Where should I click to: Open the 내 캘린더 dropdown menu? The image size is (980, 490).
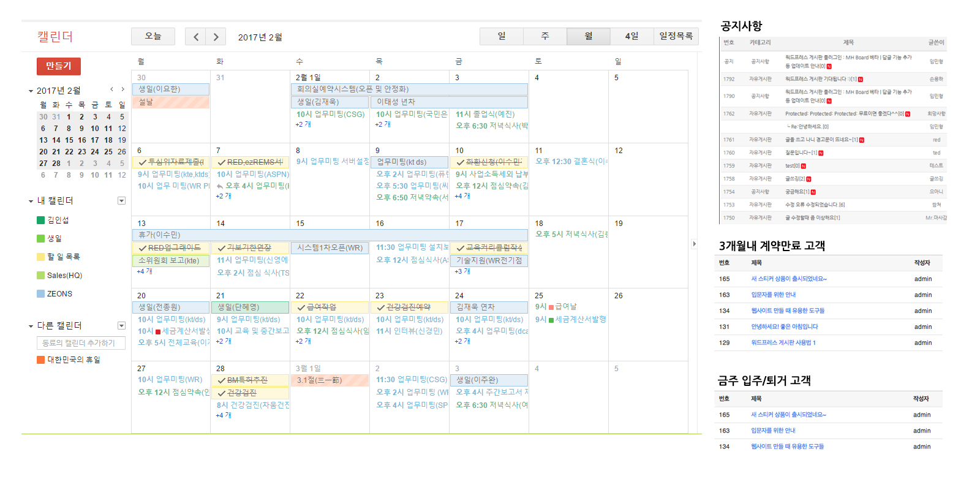coord(121,201)
